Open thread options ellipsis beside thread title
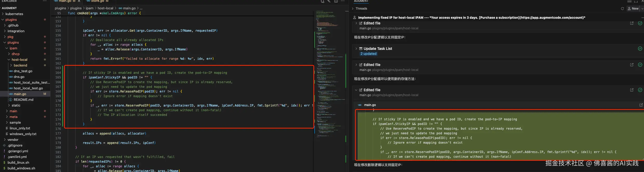The image size is (644, 172). (642, 18)
